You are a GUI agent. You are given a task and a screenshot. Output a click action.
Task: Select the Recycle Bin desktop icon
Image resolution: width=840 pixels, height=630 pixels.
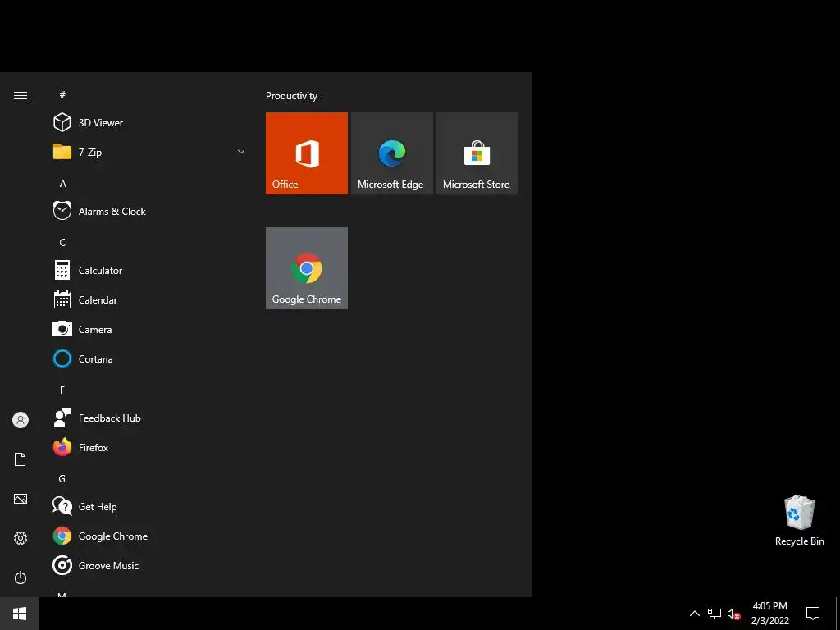pos(799,521)
